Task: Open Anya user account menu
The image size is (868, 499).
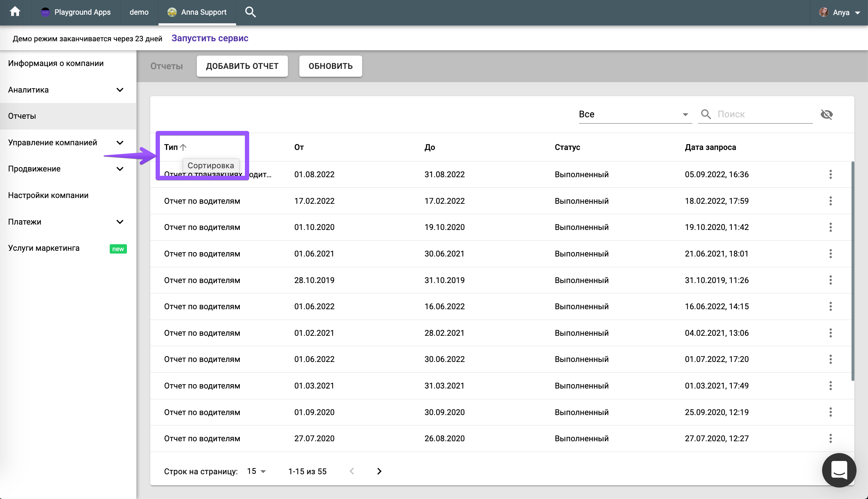Action: (840, 13)
